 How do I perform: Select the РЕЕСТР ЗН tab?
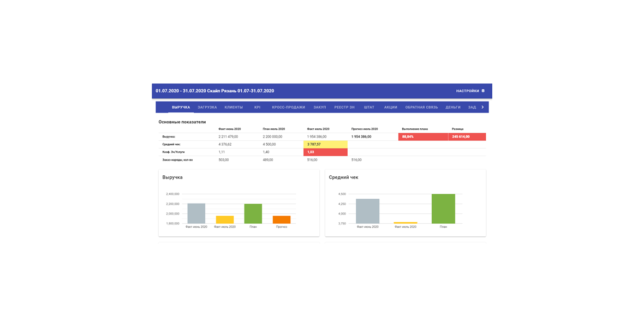[344, 107]
